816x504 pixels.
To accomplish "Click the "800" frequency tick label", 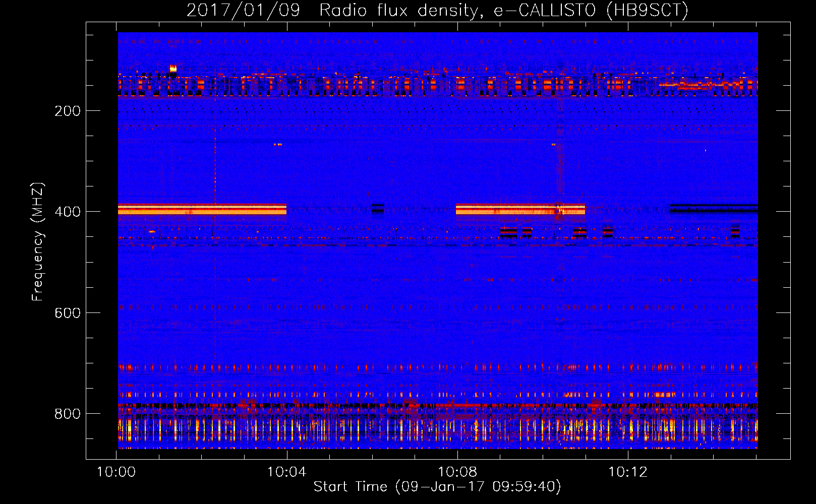I will tap(68, 414).
